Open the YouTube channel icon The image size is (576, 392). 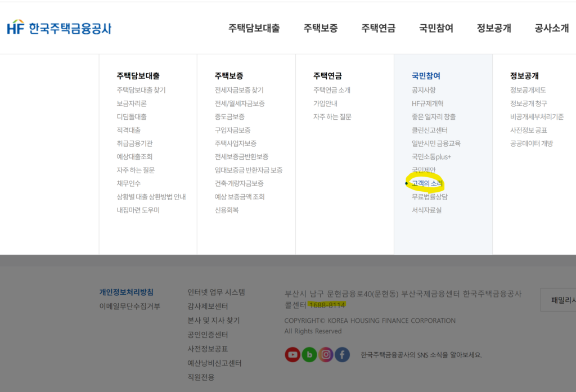tap(292, 354)
